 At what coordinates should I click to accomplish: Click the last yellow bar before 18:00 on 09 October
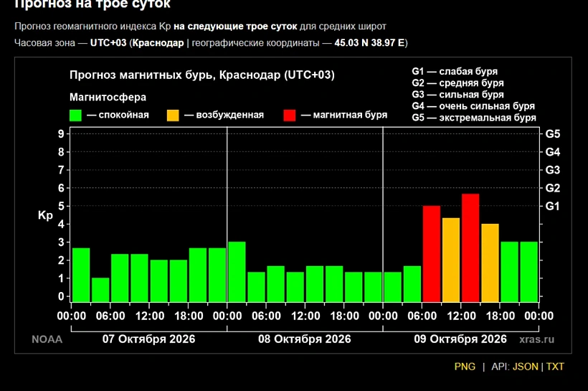click(x=490, y=263)
